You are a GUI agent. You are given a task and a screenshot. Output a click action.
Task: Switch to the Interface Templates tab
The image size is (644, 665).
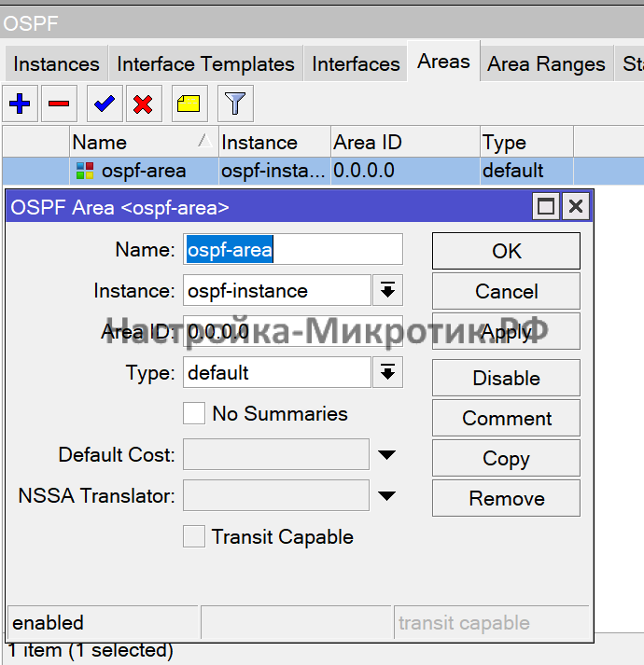[205, 64]
